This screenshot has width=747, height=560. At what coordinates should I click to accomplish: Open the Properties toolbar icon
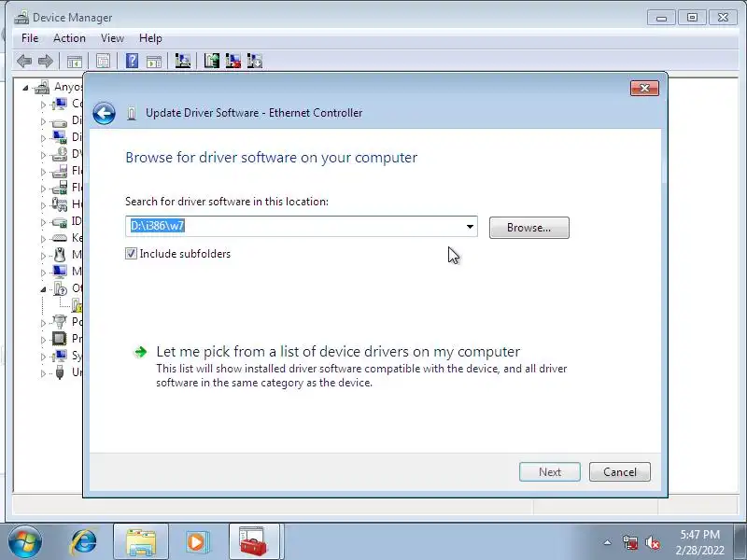point(103,61)
